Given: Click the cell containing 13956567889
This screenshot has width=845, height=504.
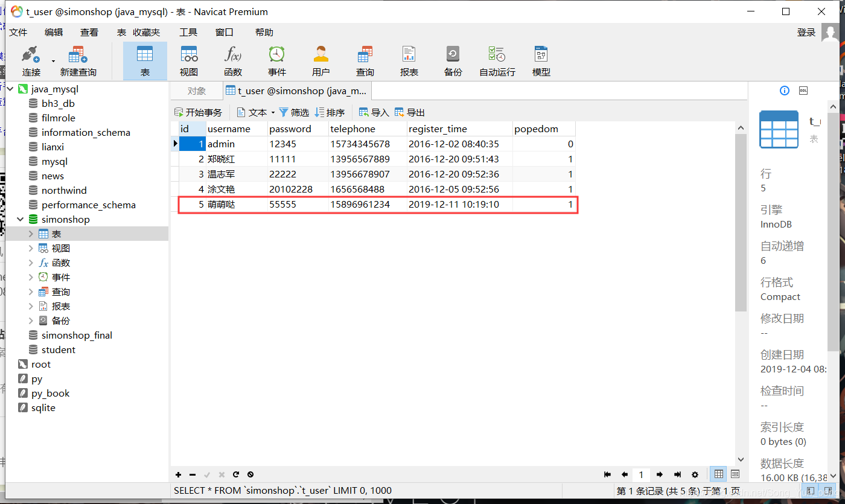Looking at the screenshot, I should click(x=368, y=159).
